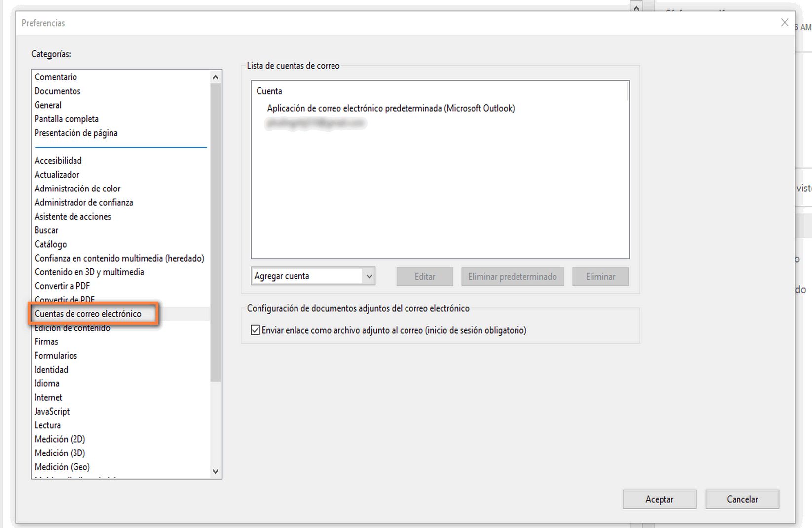Screen dimensions: 812x528
Task: Open the General category
Action: [48, 105]
